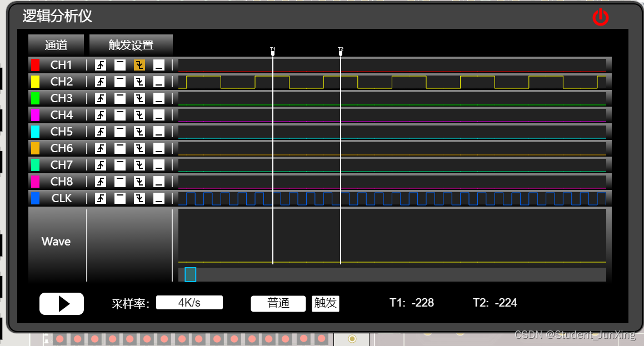Screen dimensions: 644x346
Task: Select low level trigger for CLK
Action: point(159,198)
